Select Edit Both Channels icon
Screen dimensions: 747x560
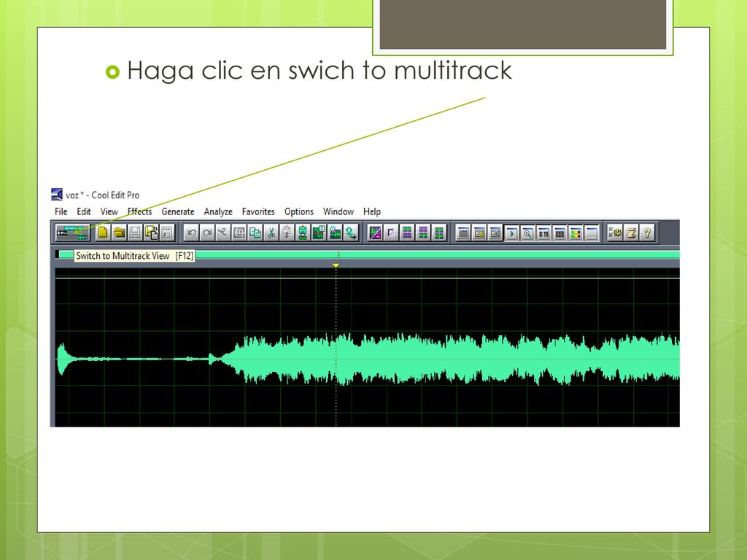tap(439, 233)
